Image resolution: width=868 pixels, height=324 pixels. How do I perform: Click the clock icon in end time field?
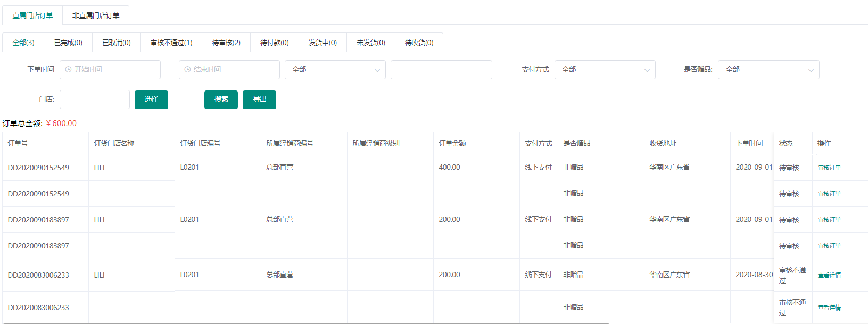[x=187, y=70]
